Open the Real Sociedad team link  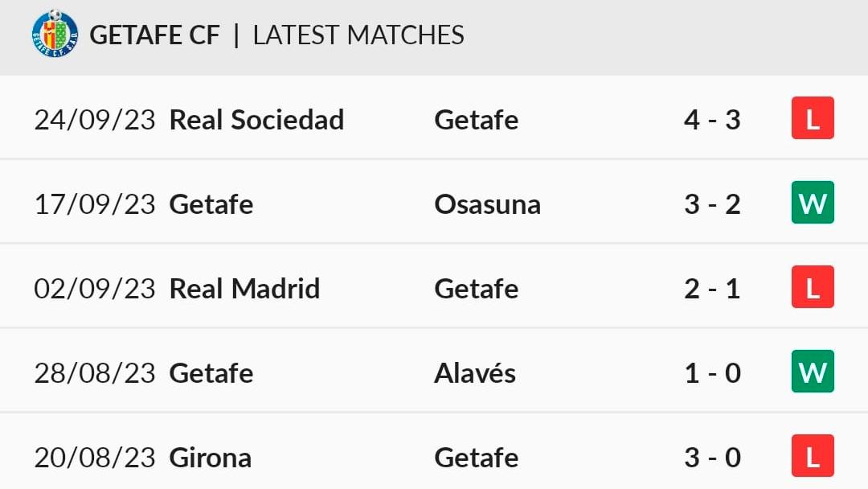click(x=256, y=120)
